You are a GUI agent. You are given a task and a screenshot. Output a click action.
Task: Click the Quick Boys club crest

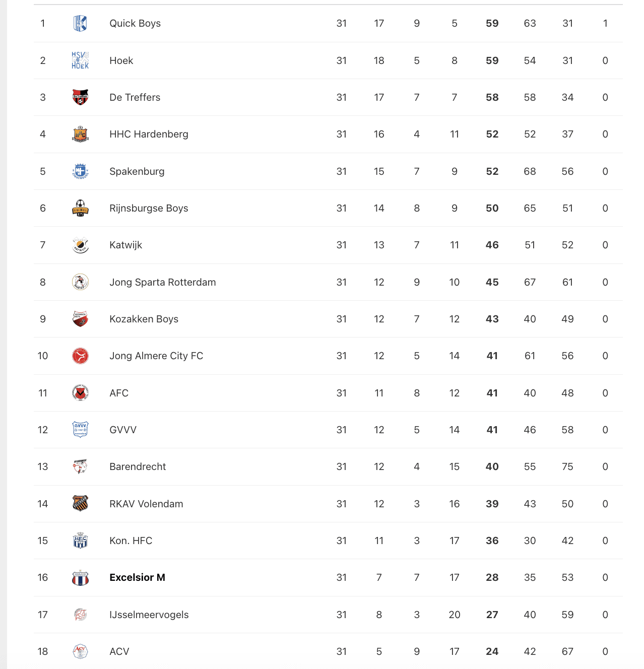[x=80, y=23]
